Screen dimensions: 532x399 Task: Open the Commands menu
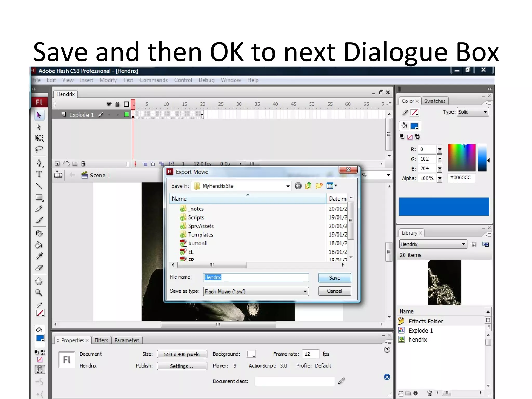click(x=154, y=80)
